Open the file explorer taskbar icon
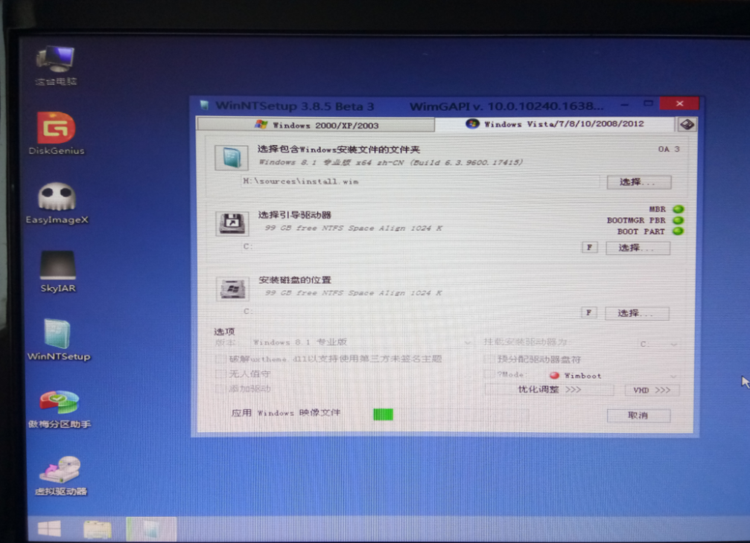The width and height of the screenshot is (750, 543). (x=98, y=529)
